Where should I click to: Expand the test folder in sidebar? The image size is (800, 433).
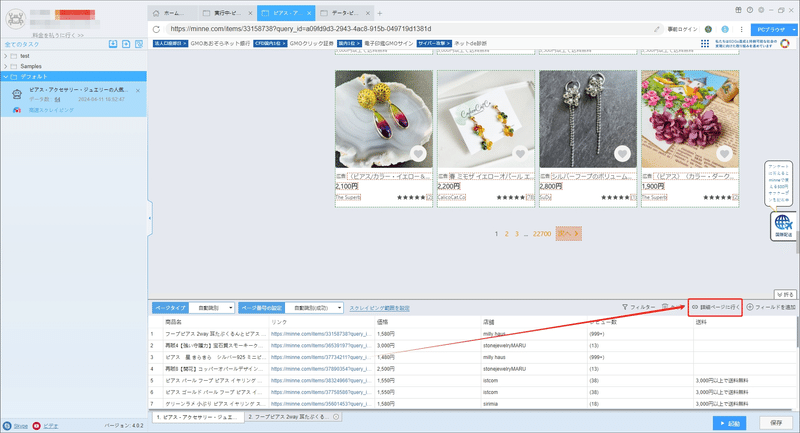[x=6, y=56]
